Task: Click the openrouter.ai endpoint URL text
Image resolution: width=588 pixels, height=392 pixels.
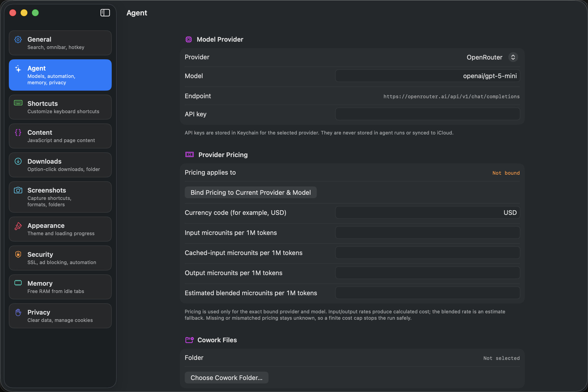Action: pyautogui.click(x=452, y=97)
